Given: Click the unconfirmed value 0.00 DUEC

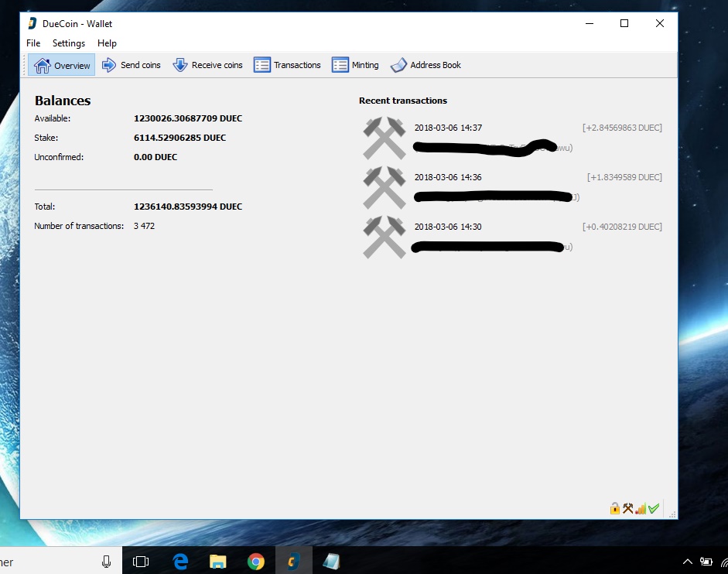Looking at the screenshot, I should 156,158.
